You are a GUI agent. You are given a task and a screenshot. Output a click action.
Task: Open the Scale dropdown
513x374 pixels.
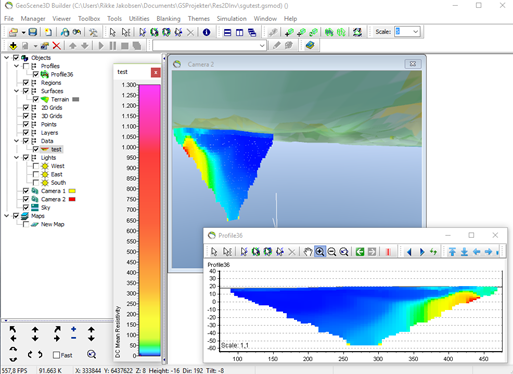[415, 32]
